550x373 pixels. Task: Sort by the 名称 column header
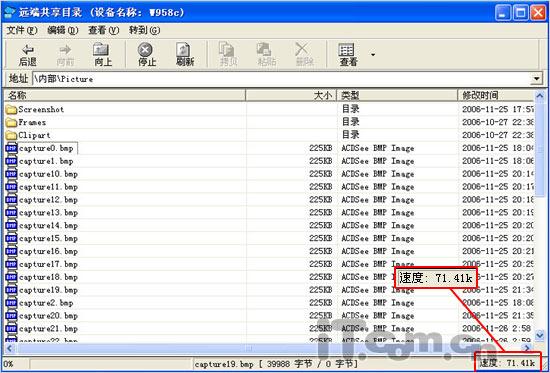125,95
